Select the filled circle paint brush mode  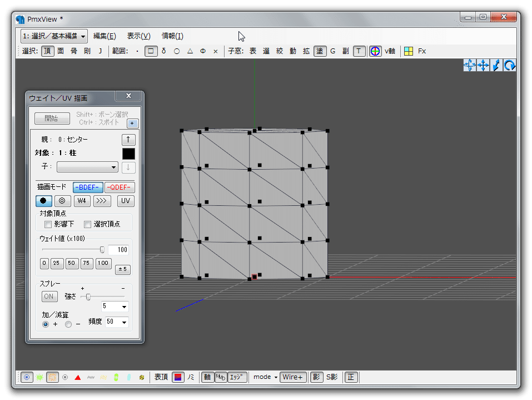[44, 201]
